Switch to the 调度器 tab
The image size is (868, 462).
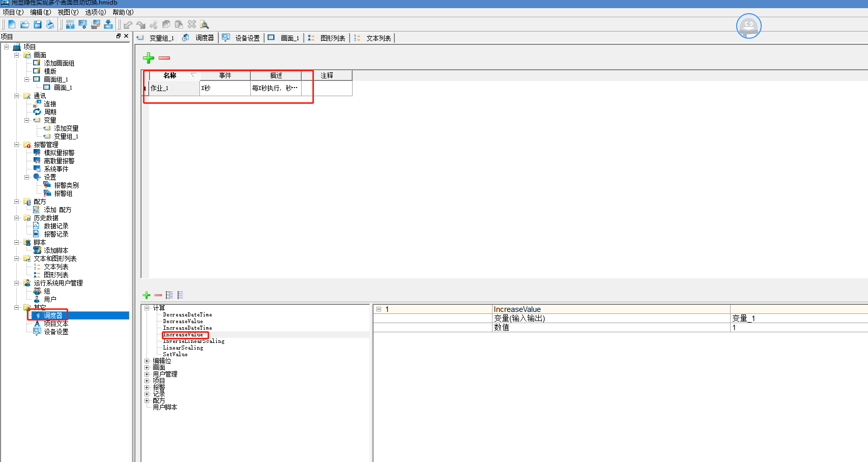click(x=199, y=38)
